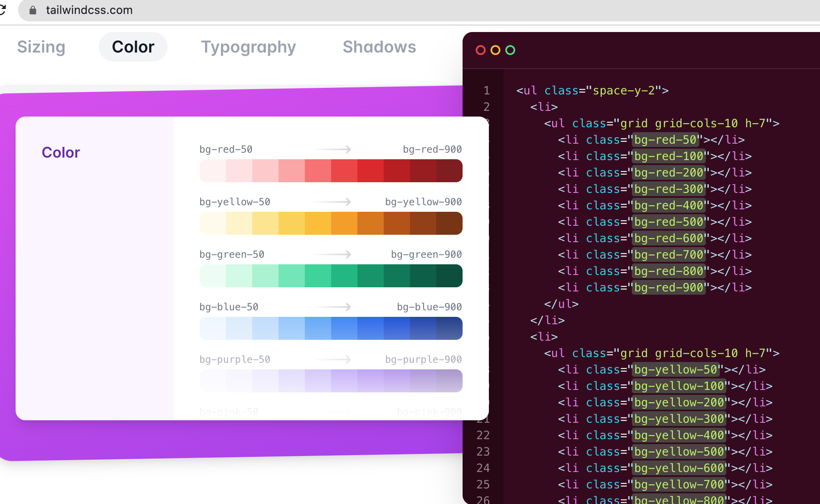Screen dimensions: 820x504
Task: Click the green dot in code window
Action: (x=510, y=50)
